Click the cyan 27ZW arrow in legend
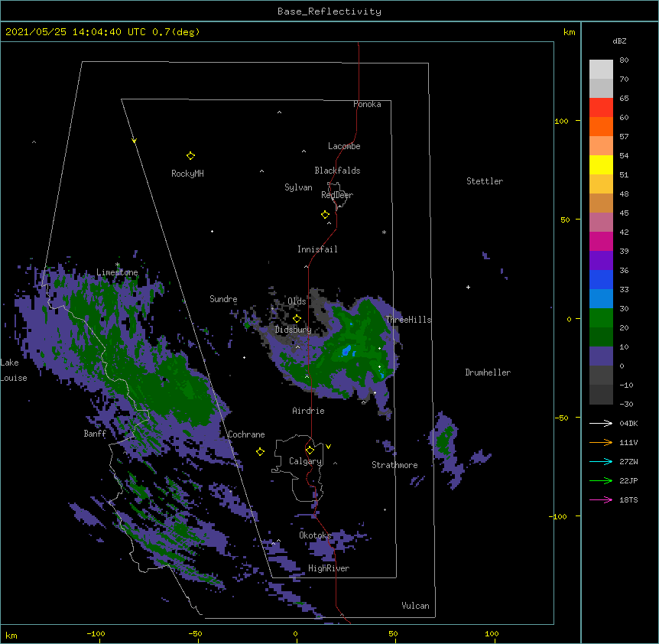Screen dimensions: 659x644 [x=601, y=461]
